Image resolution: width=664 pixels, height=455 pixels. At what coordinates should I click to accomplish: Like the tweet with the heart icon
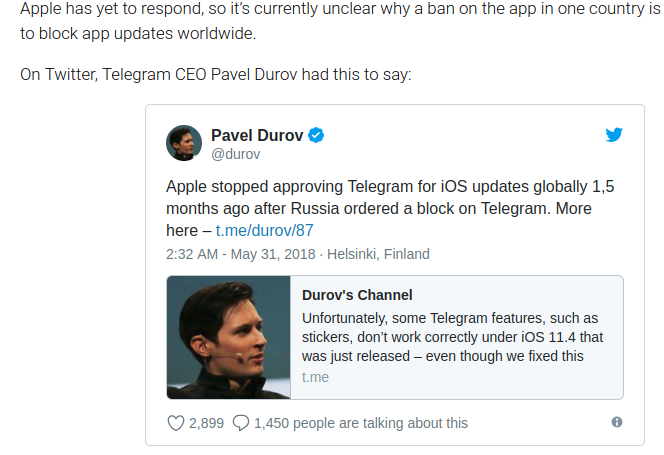(x=176, y=423)
